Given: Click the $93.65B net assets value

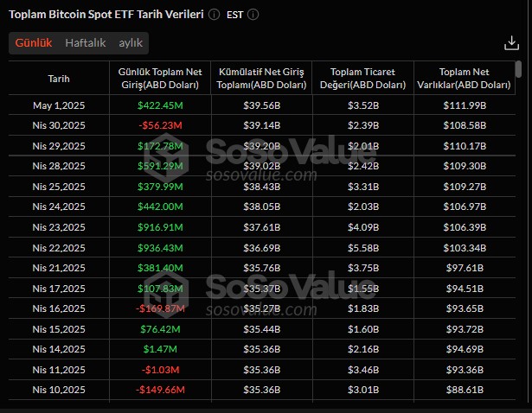Looking at the screenshot, I should (x=465, y=308).
